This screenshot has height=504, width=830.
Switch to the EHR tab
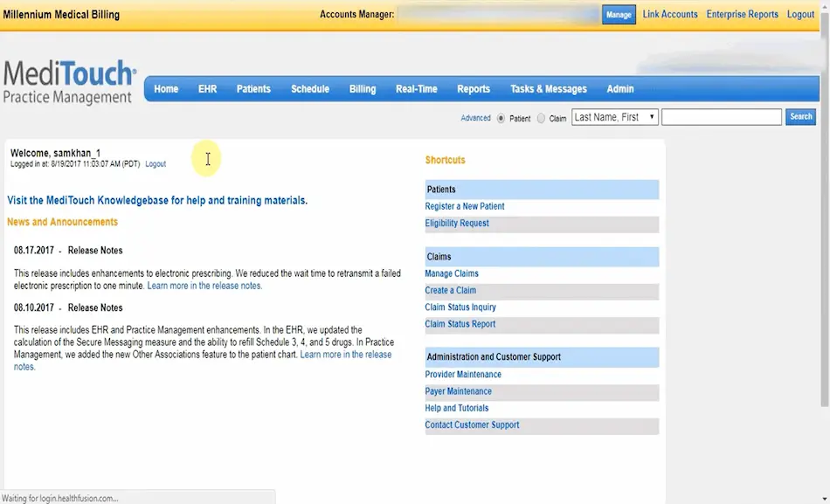tap(207, 88)
